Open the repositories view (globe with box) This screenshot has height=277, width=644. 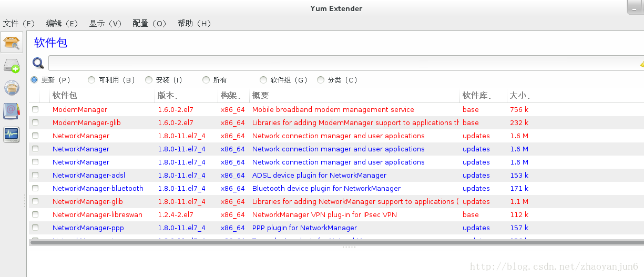coord(12,88)
